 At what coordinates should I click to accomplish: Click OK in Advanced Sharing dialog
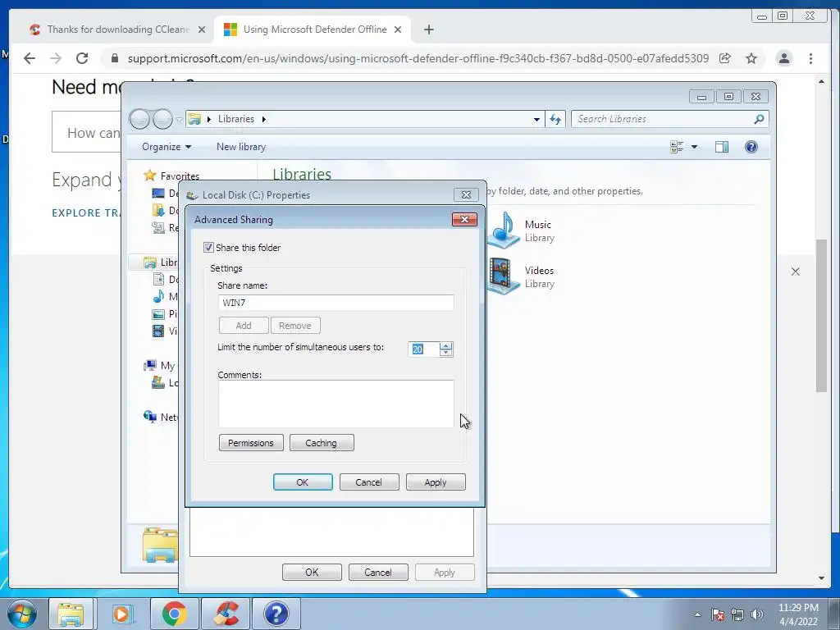point(303,482)
